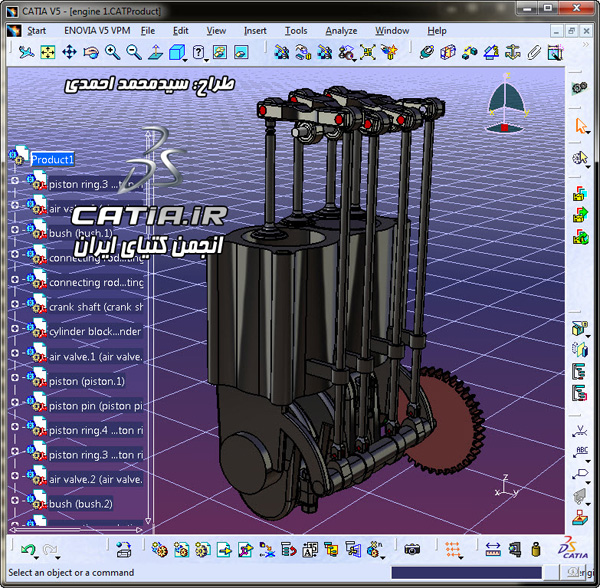Click the Flag Note with Leader icon
Screen dimensions: 600x588
click(x=580, y=474)
